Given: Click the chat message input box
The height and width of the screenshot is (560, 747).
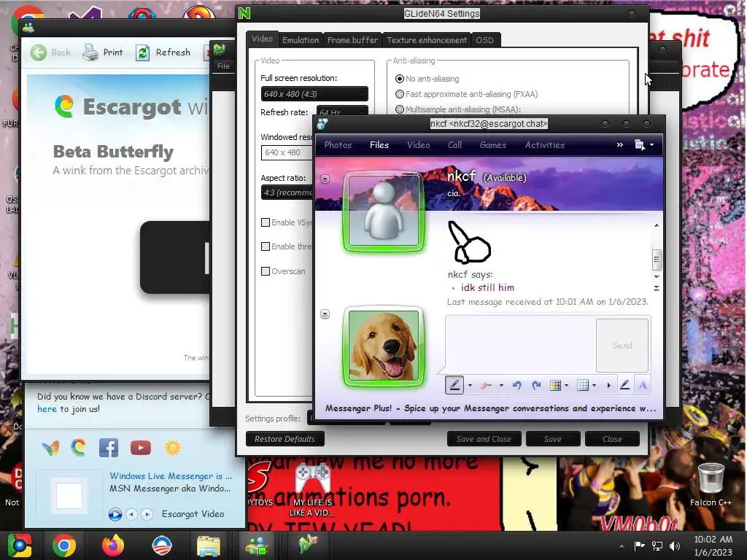Looking at the screenshot, I should tap(520, 344).
